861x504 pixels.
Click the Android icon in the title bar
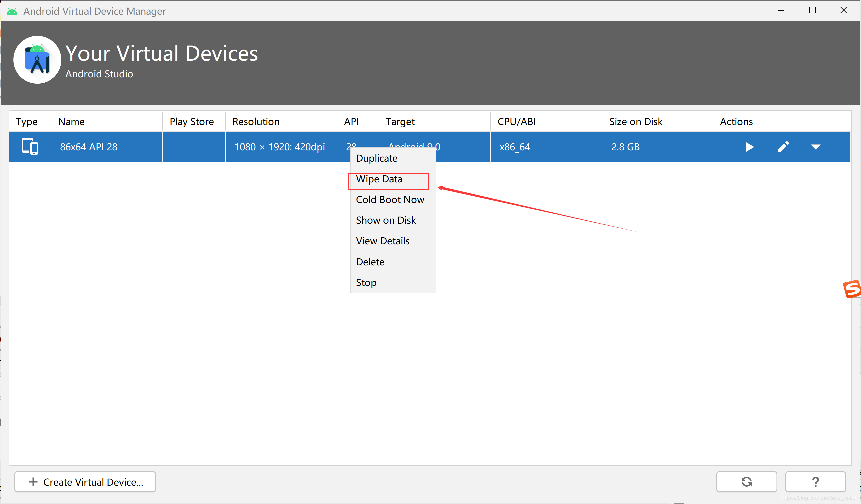12,11
